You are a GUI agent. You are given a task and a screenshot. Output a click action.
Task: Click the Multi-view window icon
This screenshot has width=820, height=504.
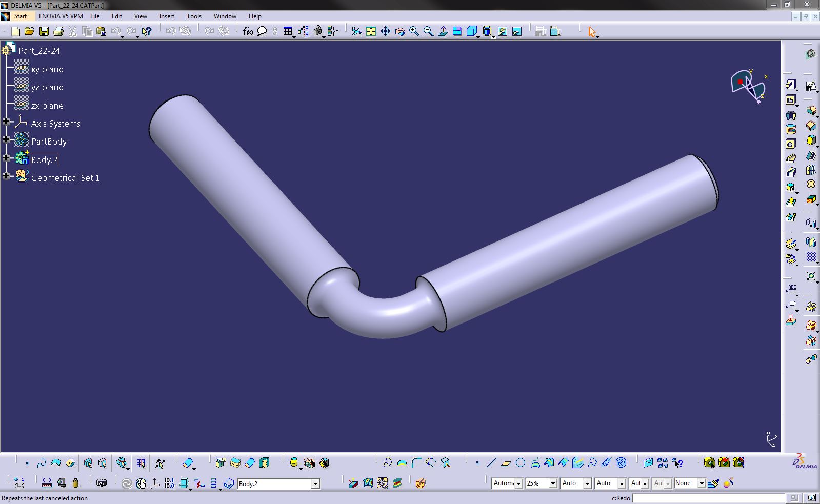click(457, 32)
